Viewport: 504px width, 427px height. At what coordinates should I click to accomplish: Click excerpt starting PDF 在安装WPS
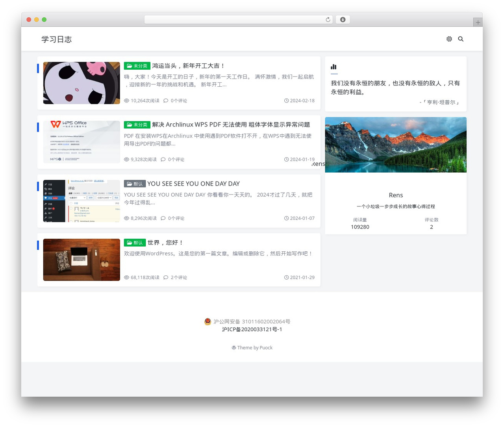(218, 140)
